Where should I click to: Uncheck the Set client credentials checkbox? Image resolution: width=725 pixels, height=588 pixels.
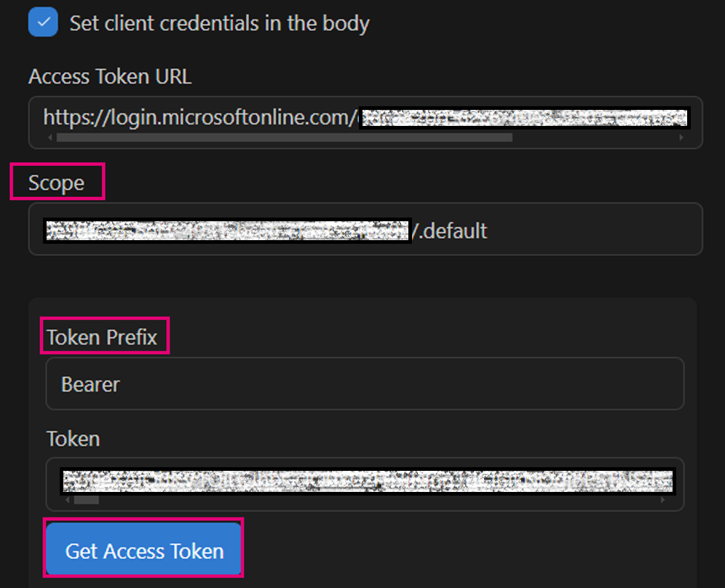[43, 22]
